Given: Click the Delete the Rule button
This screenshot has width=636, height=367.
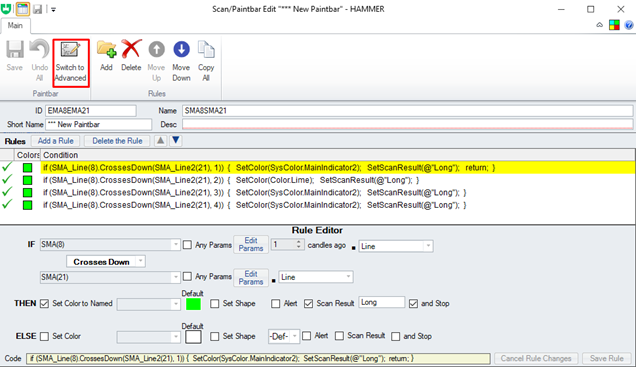Looking at the screenshot, I should [x=117, y=141].
